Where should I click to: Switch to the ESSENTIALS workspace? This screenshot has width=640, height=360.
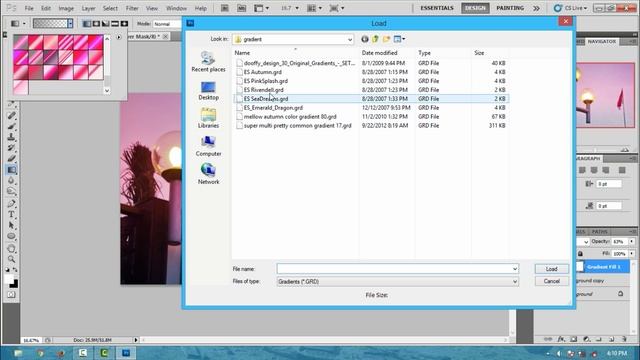[437, 8]
